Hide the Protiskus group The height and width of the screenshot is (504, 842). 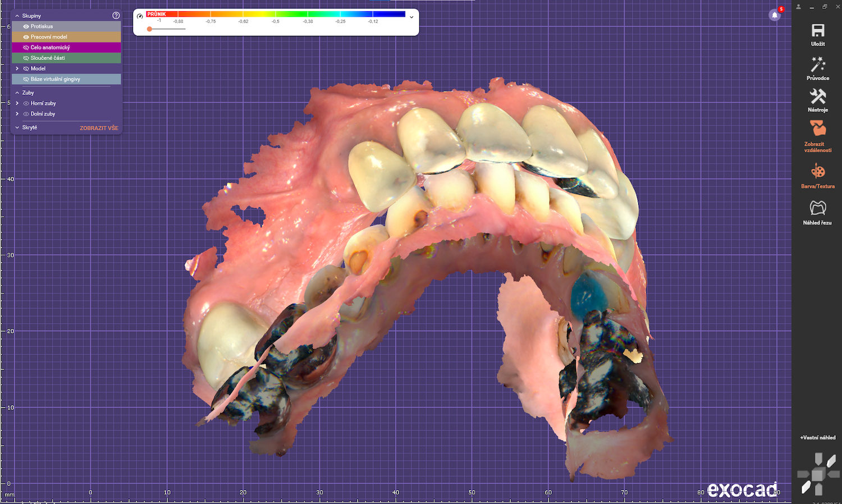click(26, 26)
